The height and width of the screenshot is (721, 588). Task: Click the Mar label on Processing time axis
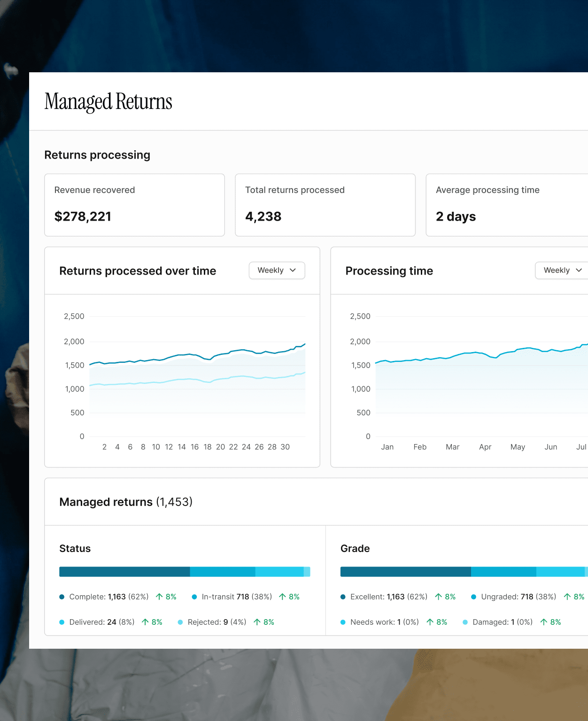(453, 447)
